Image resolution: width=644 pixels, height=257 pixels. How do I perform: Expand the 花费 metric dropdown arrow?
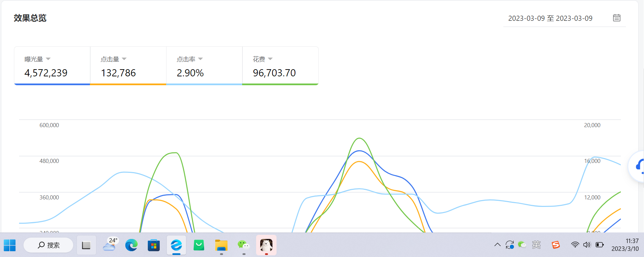(x=270, y=59)
